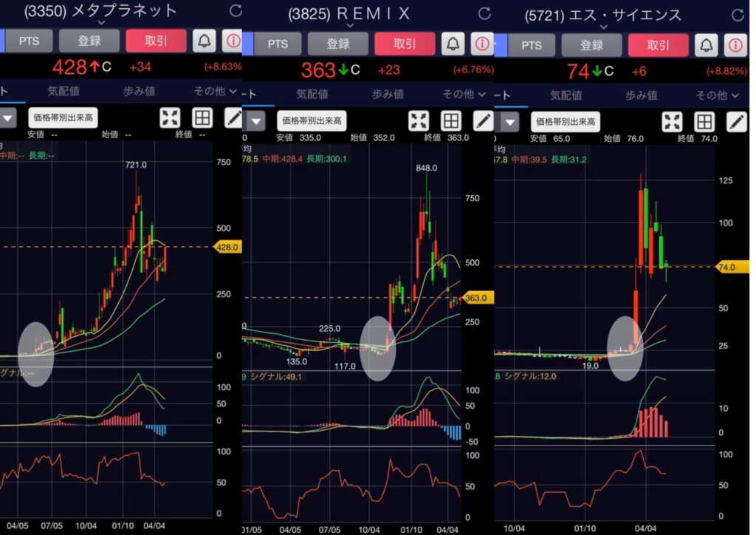Select the 363.0 current price marker
Image resolution: width=756 pixels, height=535 pixels.
coord(476,298)
